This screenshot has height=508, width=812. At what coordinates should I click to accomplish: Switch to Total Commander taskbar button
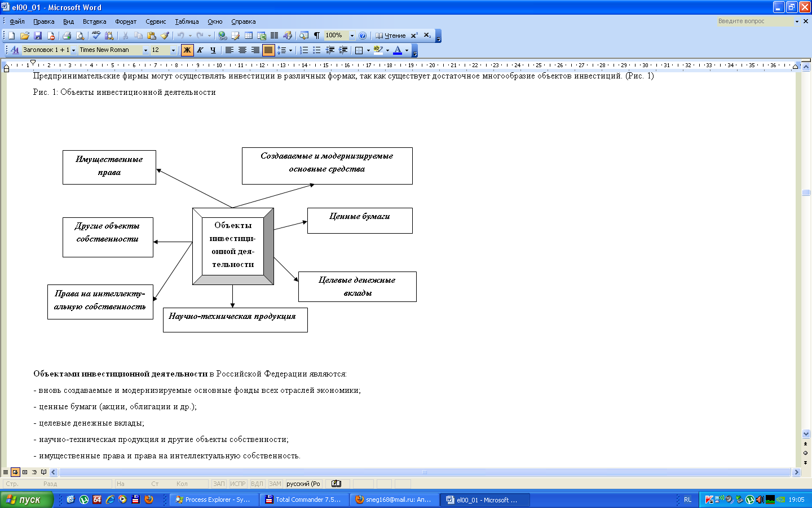(x=304, y=500)
